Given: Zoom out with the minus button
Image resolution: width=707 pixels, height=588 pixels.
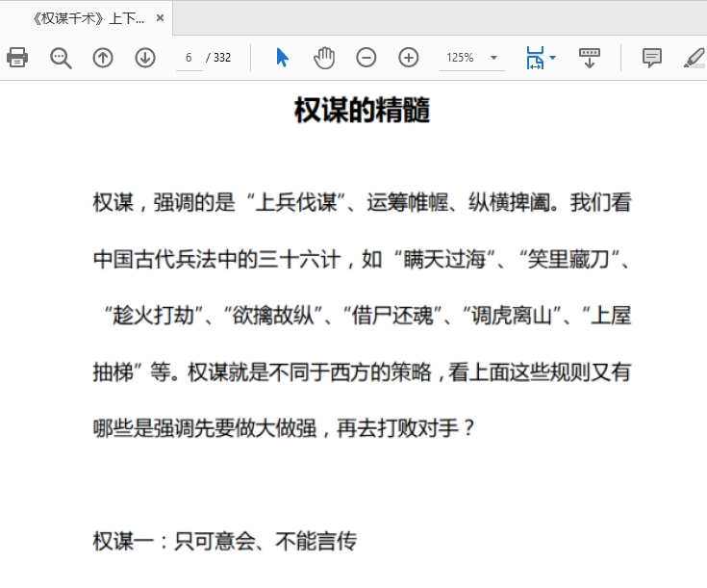Looking at the screenshot, I should pyautogui.click(x=366, y=58).
